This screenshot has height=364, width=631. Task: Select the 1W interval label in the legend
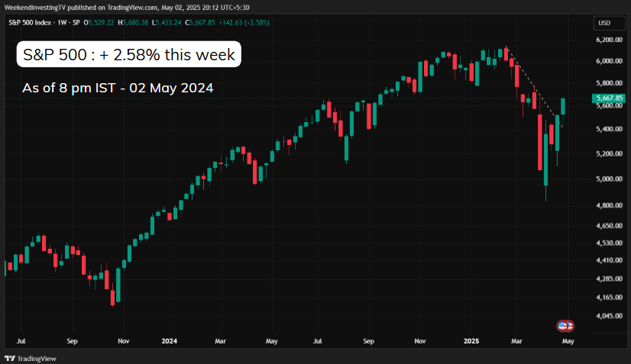pos(62,23)
